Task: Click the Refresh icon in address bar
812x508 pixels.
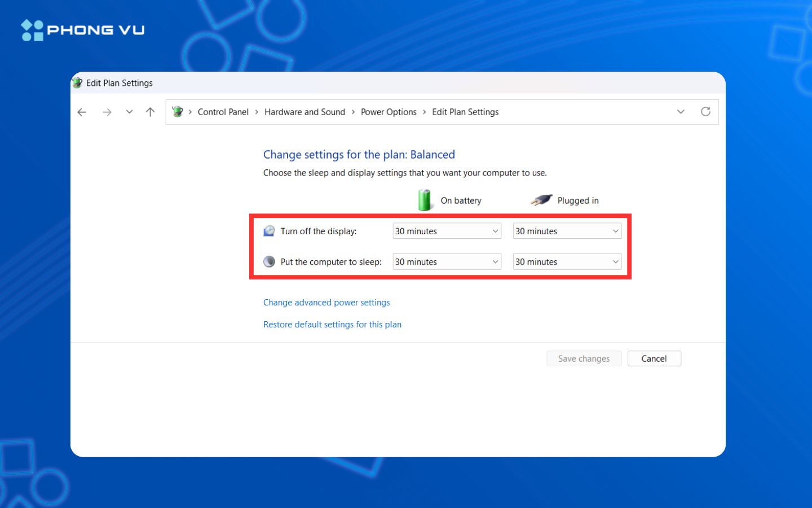Action: coord(705,112)
